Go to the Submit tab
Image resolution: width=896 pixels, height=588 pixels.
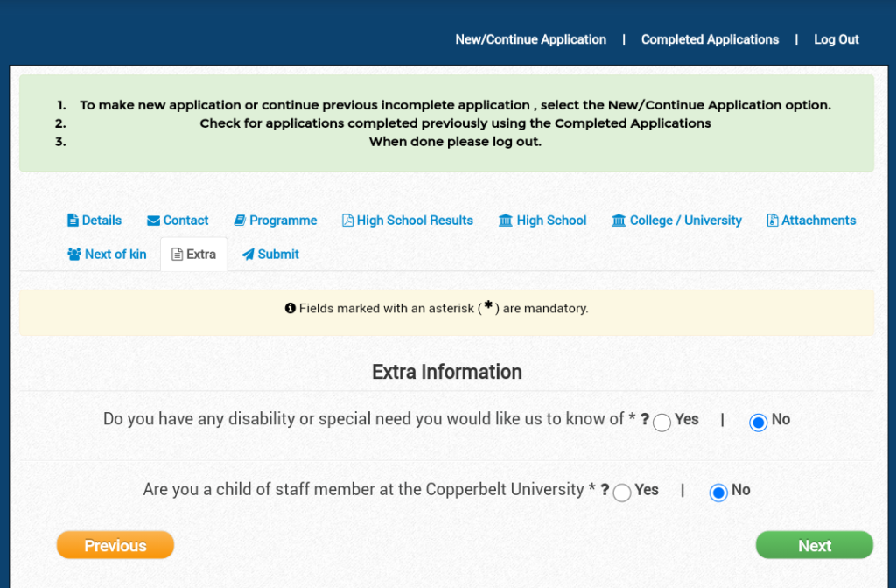coord(277,255)
